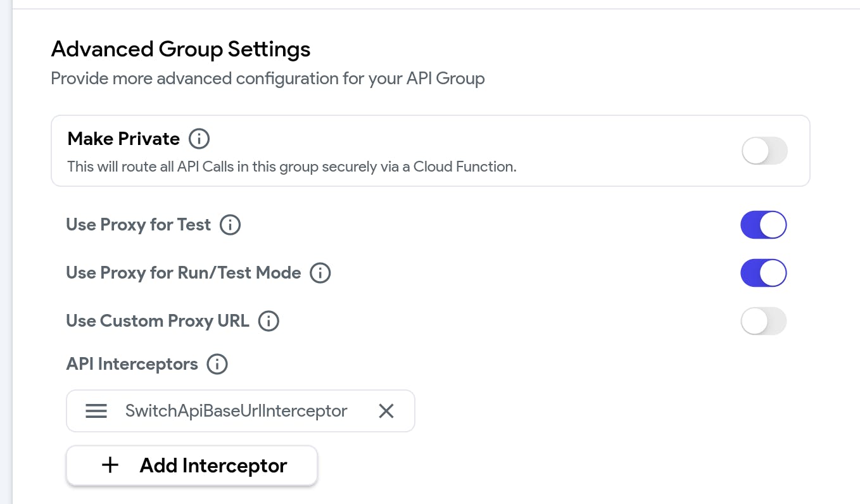Click the Add Interceptor button
The image size is (860, 504).
click(192, 465)
